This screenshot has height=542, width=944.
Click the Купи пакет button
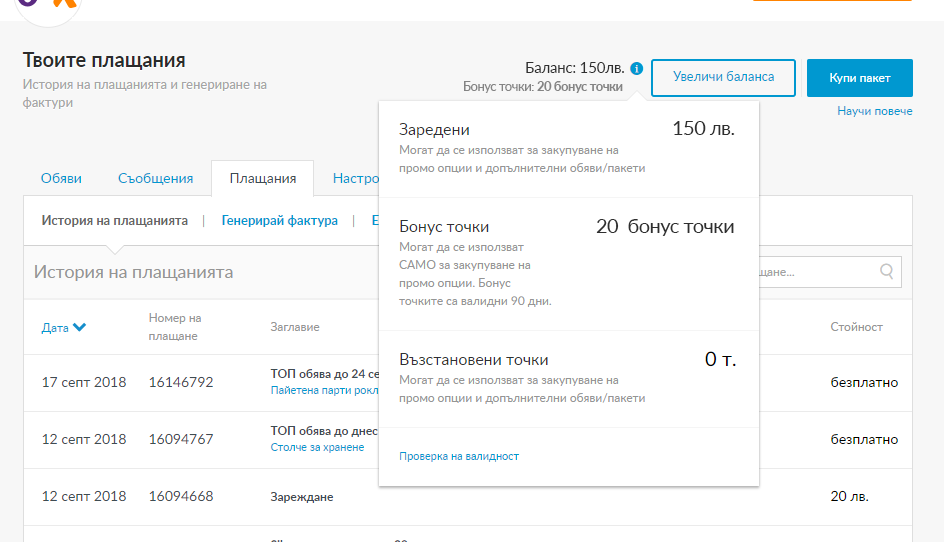[859, 78]
